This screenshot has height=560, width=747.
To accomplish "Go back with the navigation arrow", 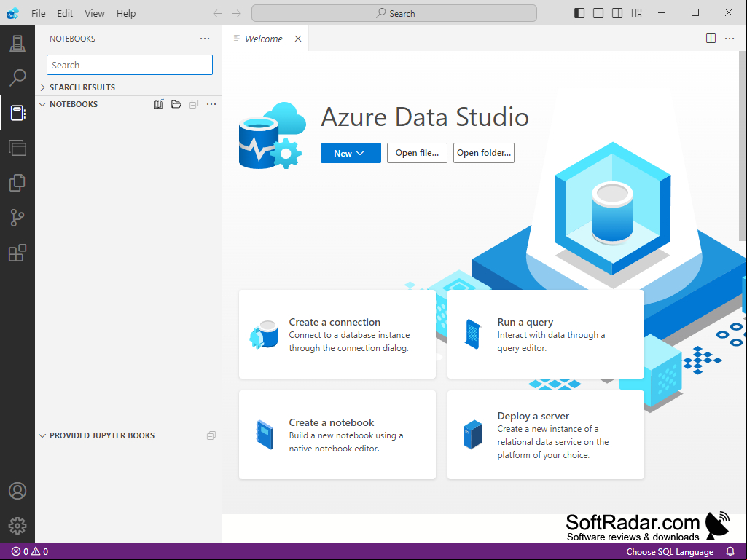I will tap(217, 13).
